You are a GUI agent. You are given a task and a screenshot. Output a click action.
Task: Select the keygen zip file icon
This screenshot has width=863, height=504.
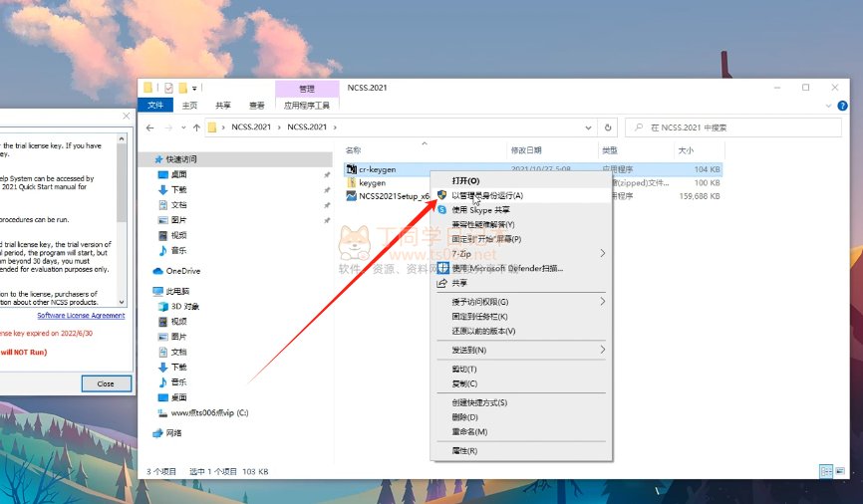coord(351,182)
